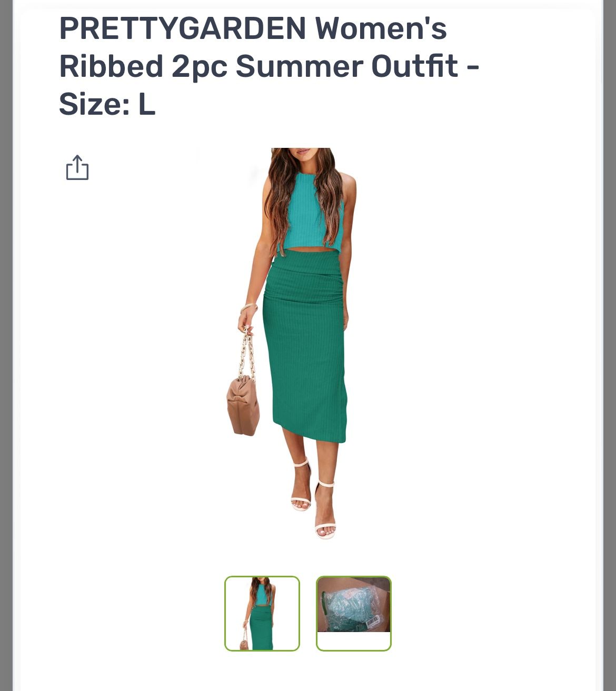Click the PRETTYGARDEN product title text

[x=269, y=66]
